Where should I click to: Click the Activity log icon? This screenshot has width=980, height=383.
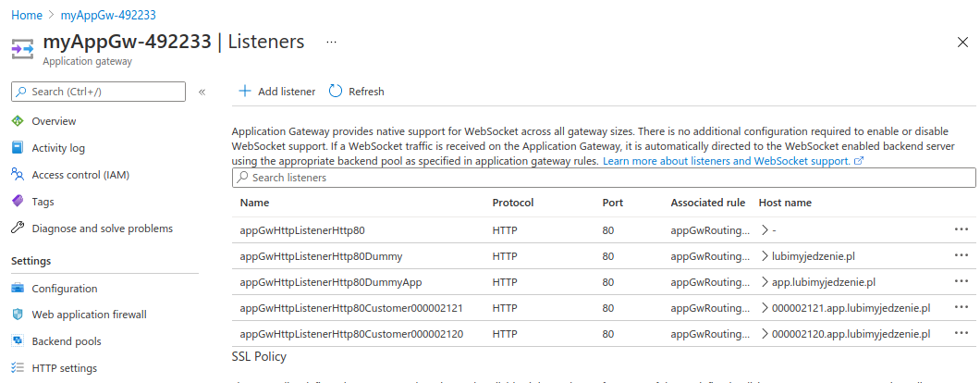[x=17, y=148]
